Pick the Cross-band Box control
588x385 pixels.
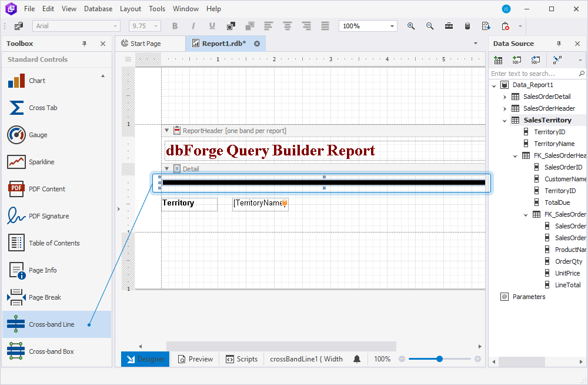click(56, 351)
